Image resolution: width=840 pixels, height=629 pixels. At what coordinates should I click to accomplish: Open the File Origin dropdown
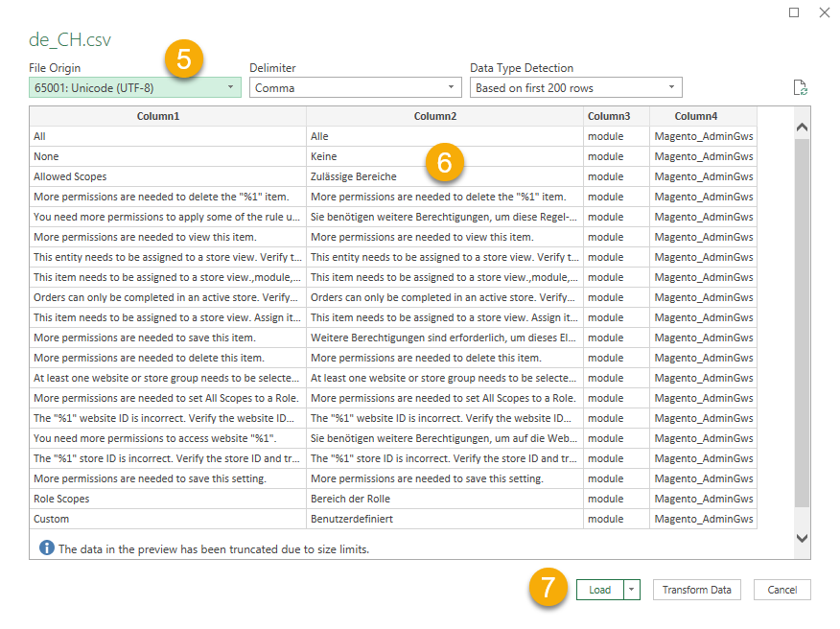133,88
